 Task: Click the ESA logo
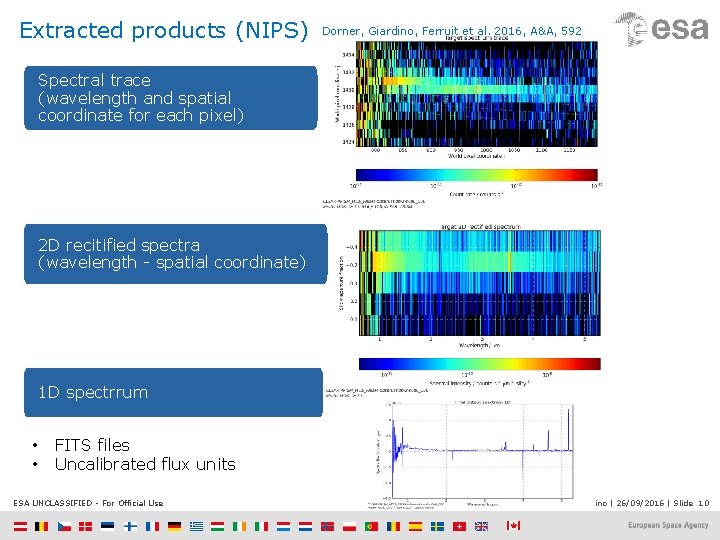point(662,29)
